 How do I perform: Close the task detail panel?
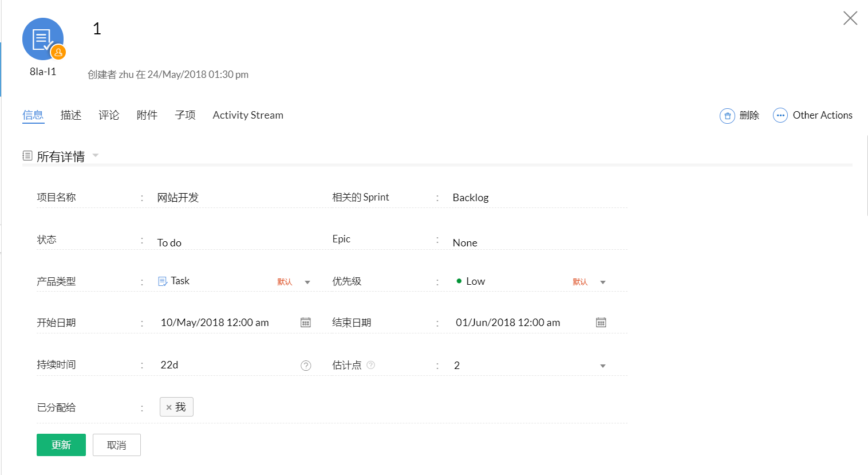pyautogui.click(x=850, y=18)
